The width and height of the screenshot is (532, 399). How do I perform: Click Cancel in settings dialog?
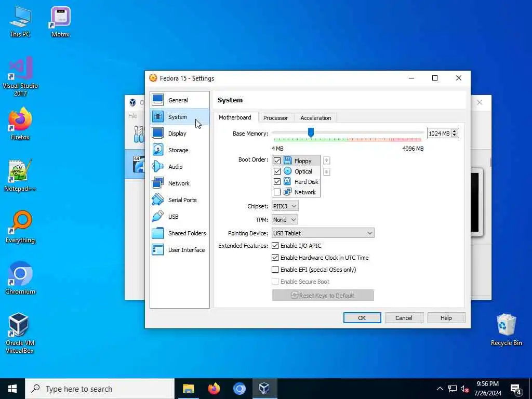coord(404,318)
